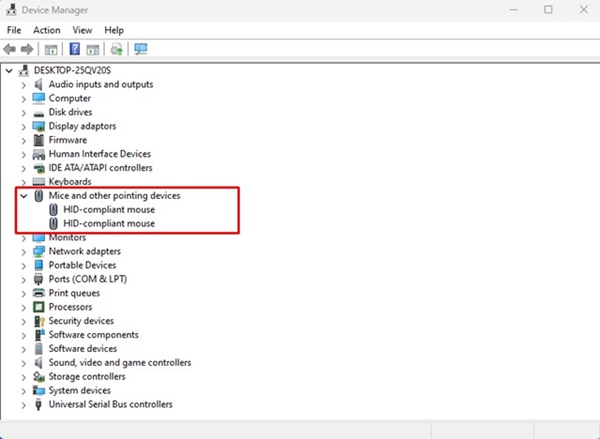Expand the Display adaptors chevron
This screenshot has height=439, width=600.
(x=24, y=126)
